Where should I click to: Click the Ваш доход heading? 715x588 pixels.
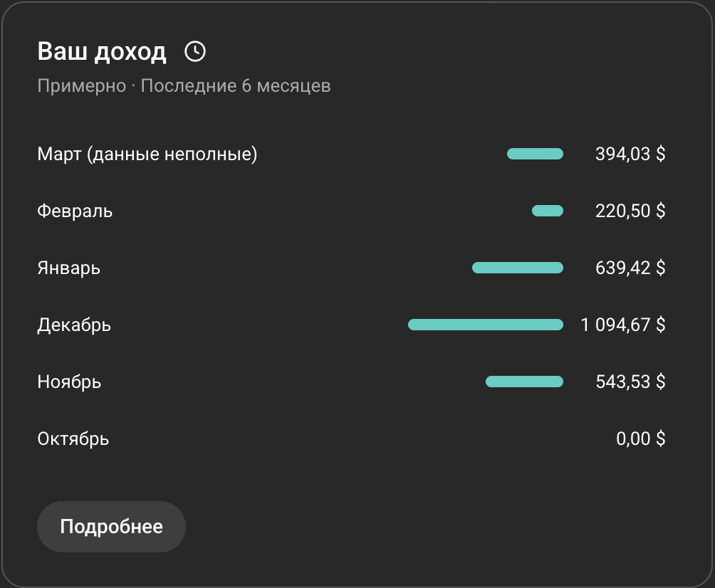[102, 52]
